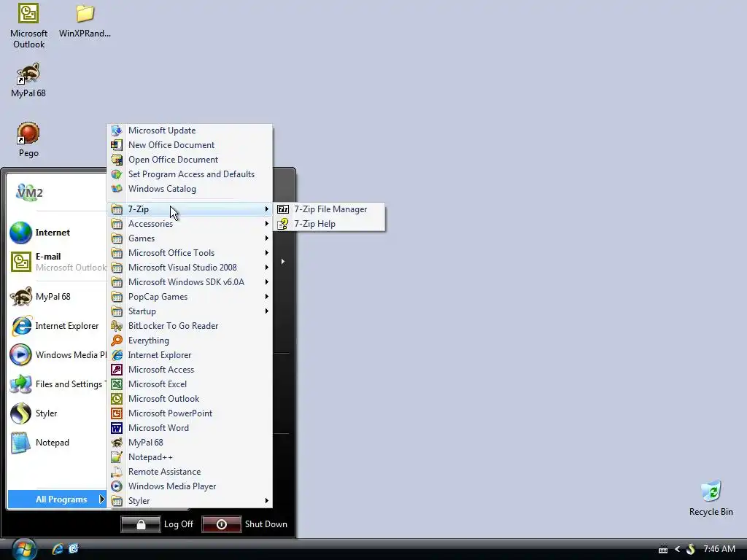
Task: Expand Microsoft Visual Studio 2008 submenu arrow
Action: click(267, 268)
